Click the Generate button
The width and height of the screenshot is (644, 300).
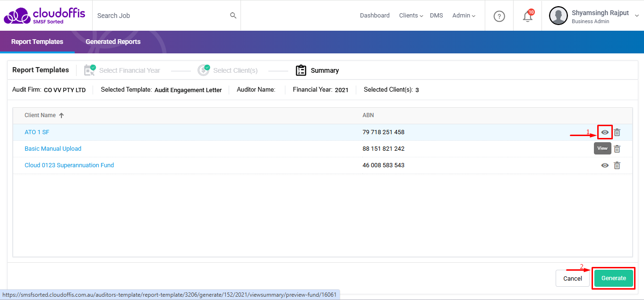click(x=614, y=278)
